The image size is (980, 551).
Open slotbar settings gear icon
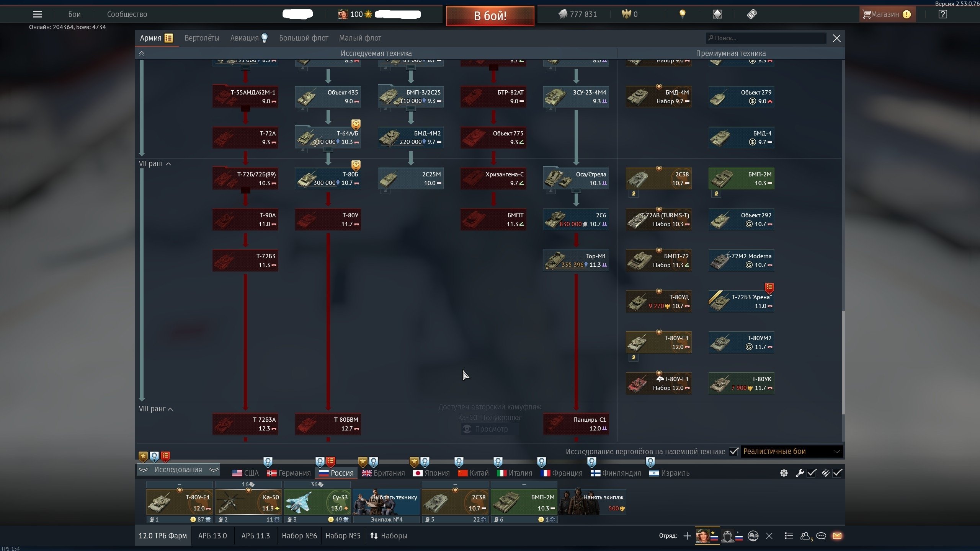[x=784, y=473]
